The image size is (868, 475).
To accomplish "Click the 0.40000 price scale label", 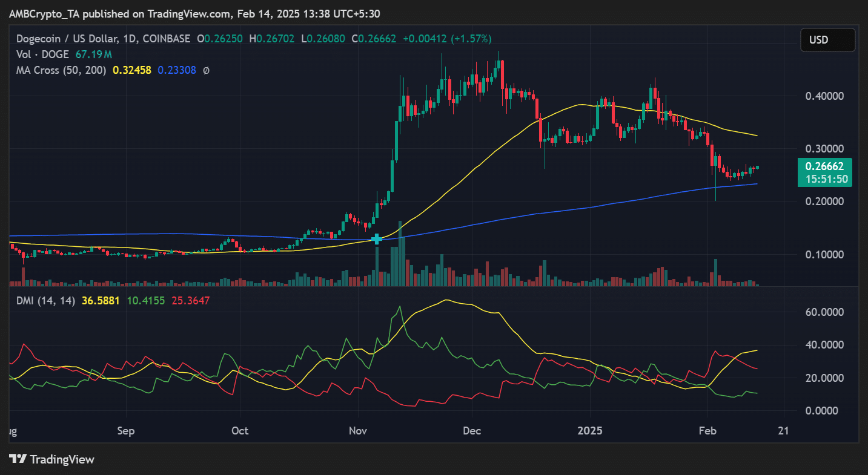I will coord(826,96).
